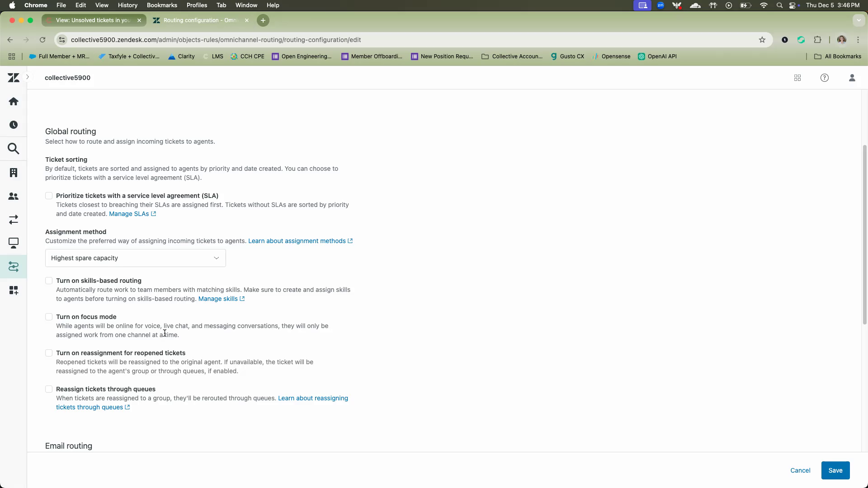This screenshot has height=488, width=868.
Task: Expand Chrome tab search dropdown arrow
Action: point(859,20)
